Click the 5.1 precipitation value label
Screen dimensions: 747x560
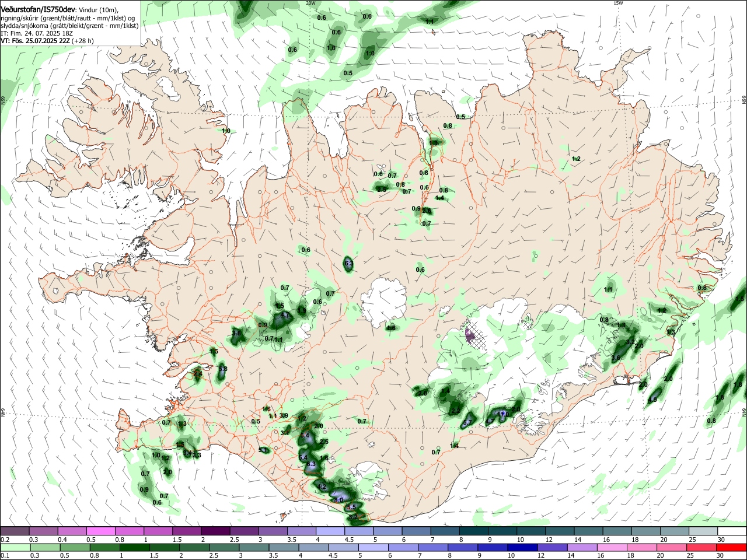tap(263, 450)
